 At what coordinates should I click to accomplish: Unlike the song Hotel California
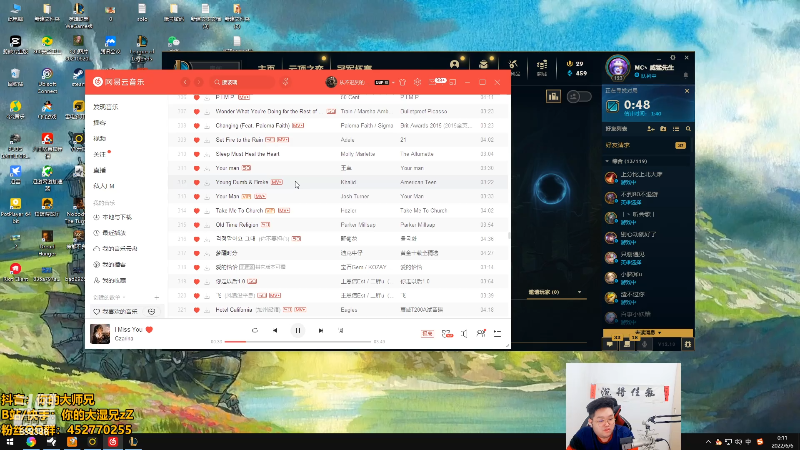pos(196,310)
